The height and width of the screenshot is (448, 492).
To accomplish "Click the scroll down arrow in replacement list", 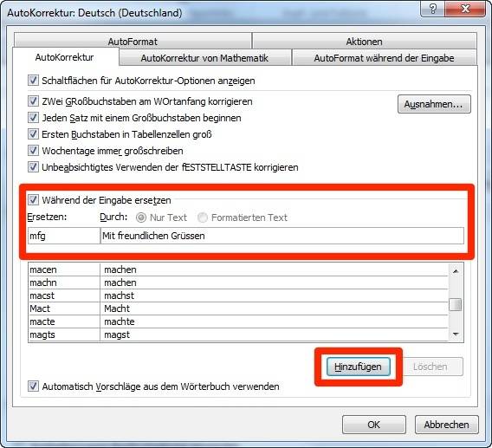I will point(456,334).
